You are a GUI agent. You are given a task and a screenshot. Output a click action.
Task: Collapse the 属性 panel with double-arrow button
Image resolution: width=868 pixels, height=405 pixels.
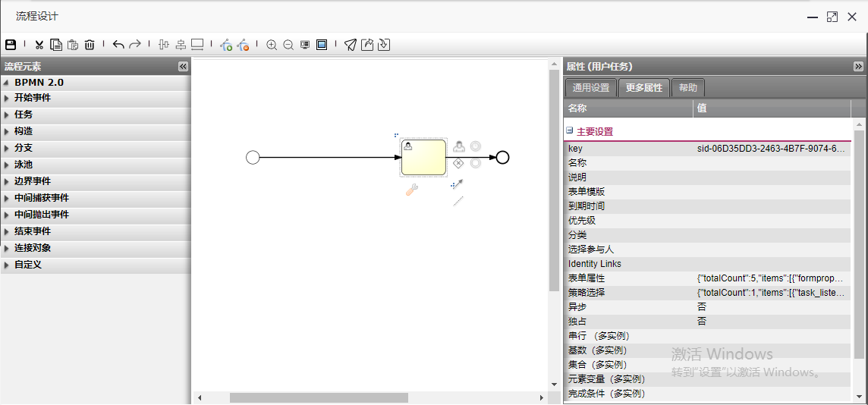858,67
